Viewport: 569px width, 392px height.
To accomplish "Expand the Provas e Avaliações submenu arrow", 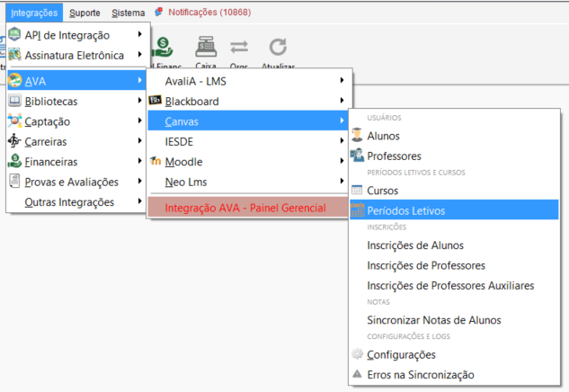I will [x=139, y=181].
